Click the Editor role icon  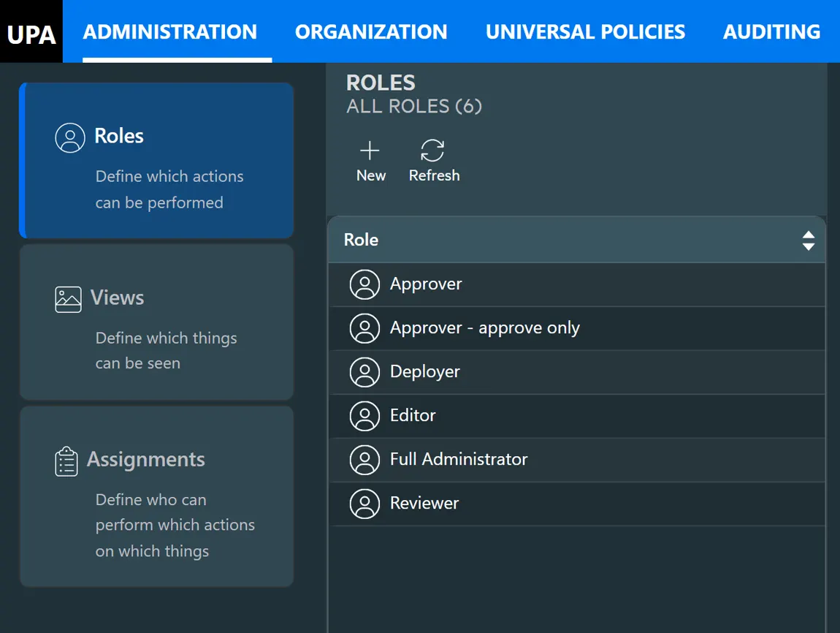364,417
